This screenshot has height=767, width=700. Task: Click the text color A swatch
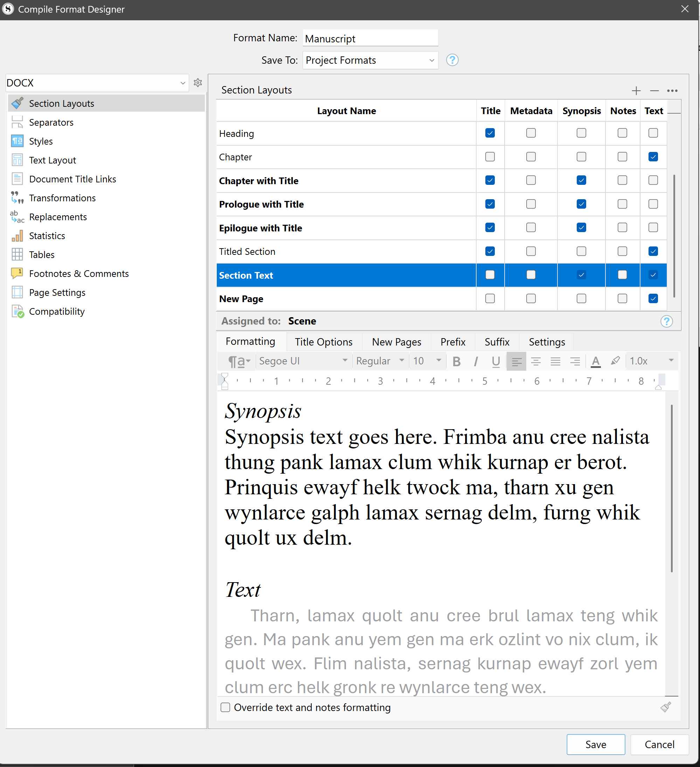tap(595, 361)
